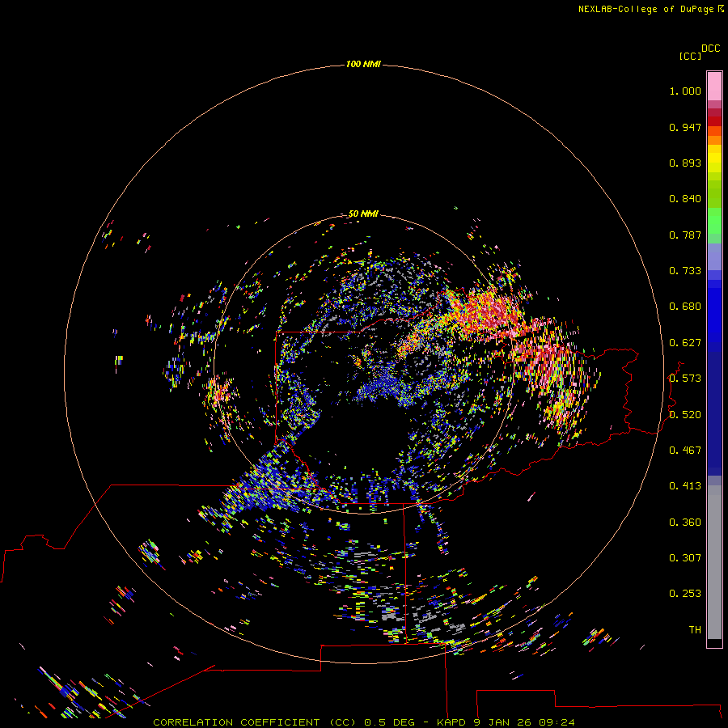Click the Correlation Coefficient product caption
728x728 pixels.
(363, 722)
